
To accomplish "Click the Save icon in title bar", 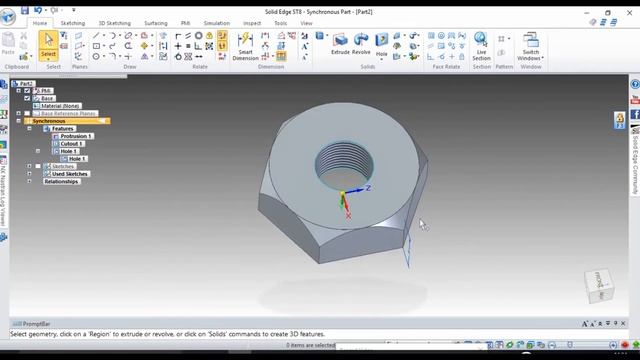I will tap(25, 10).
